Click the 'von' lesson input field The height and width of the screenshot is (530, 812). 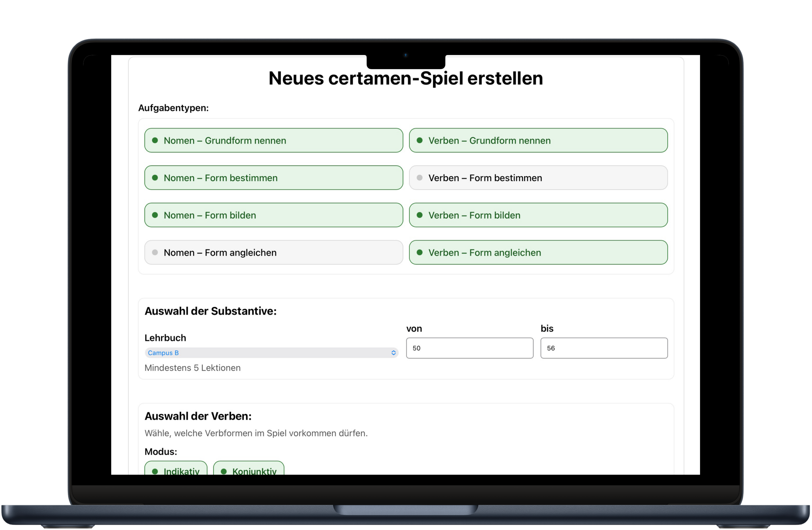(x=469, y=348)
